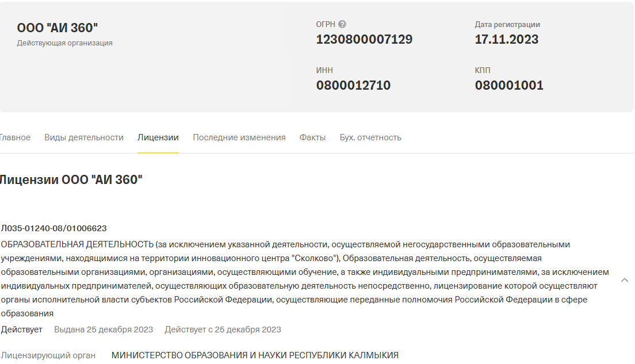The image size is (635, 364).
Task: Switch to the Бух. отчетность tab
Action: click(x=370, y=137)
